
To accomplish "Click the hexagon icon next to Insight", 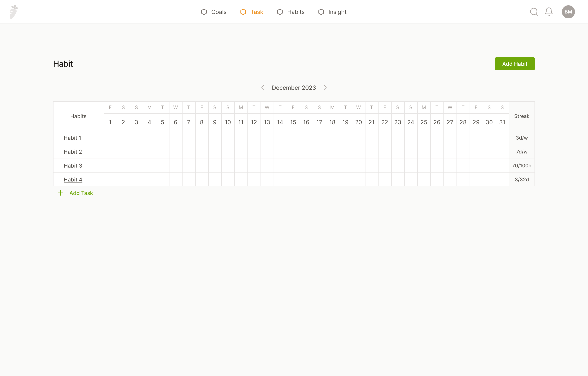I will coord(321,12).
